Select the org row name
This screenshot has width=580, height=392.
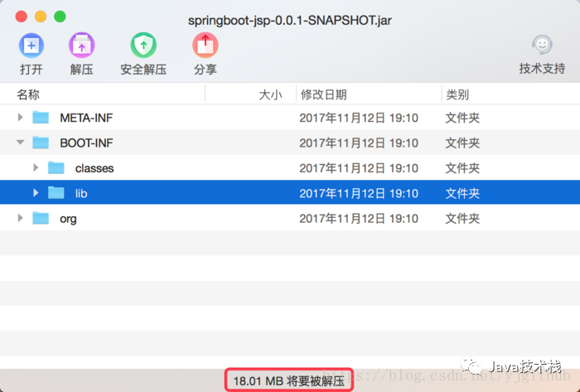click(68, 219)
